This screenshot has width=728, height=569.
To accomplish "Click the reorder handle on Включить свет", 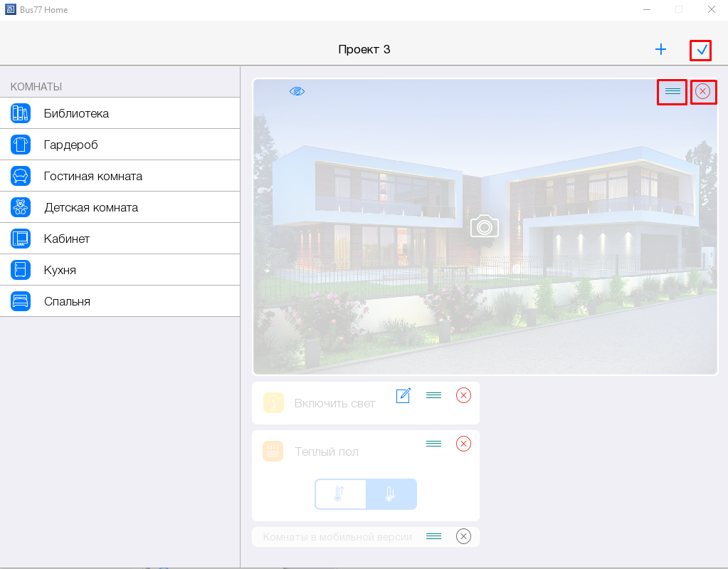I will (x=434, y=395).
